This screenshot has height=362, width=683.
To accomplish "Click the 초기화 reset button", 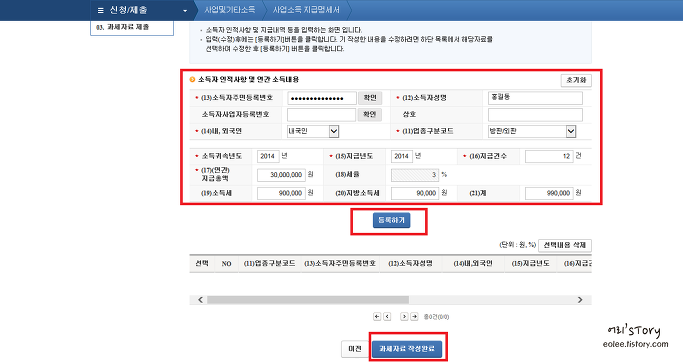I will click(576, 80).
